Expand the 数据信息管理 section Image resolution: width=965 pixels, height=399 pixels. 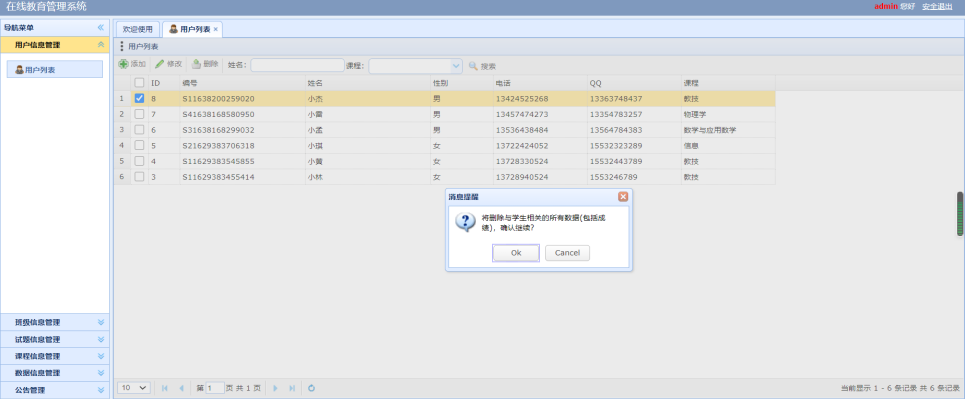pyautogui.click(x=101, y=373)
